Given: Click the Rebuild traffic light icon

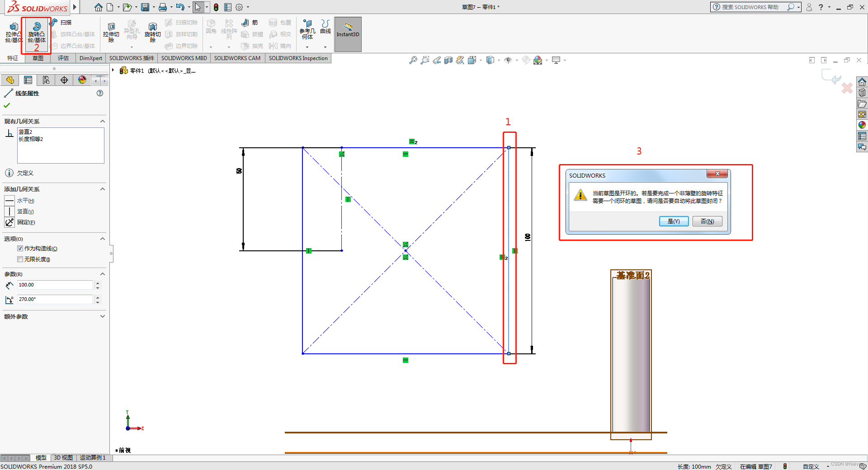Looking at the screenshot, I should coord(216,7).
